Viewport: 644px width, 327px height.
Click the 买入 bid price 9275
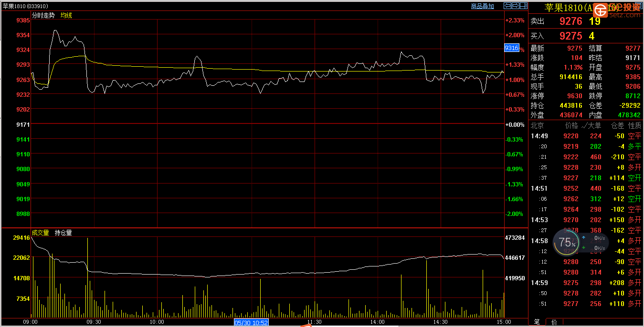point(571,36)
